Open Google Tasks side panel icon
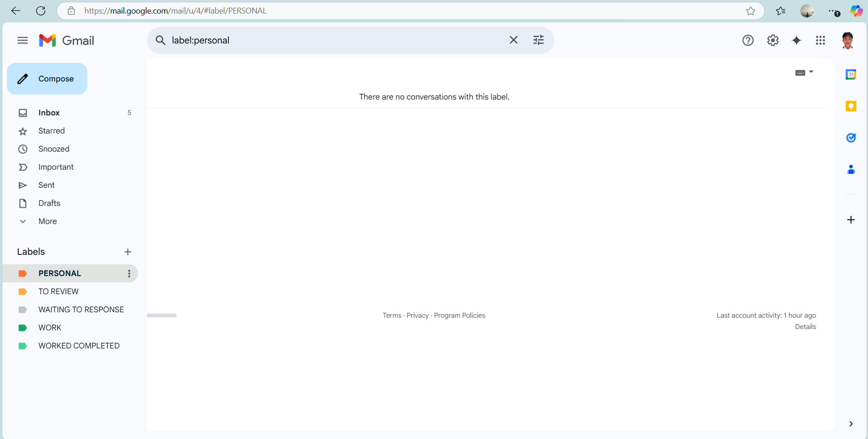Image resolution: width=868 pixels, height=439 pixels. tap(851, 138)
